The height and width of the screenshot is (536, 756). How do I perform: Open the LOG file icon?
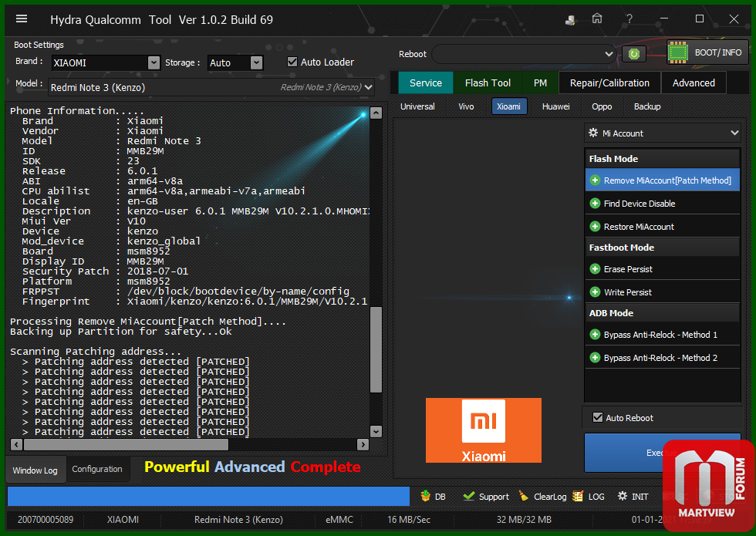pos(578,497)
